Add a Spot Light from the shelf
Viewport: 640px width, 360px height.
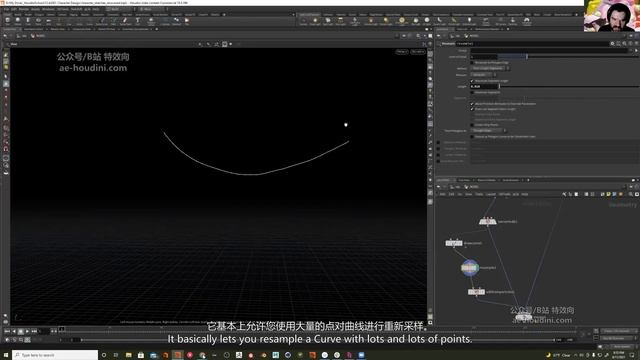click(328, 21)
